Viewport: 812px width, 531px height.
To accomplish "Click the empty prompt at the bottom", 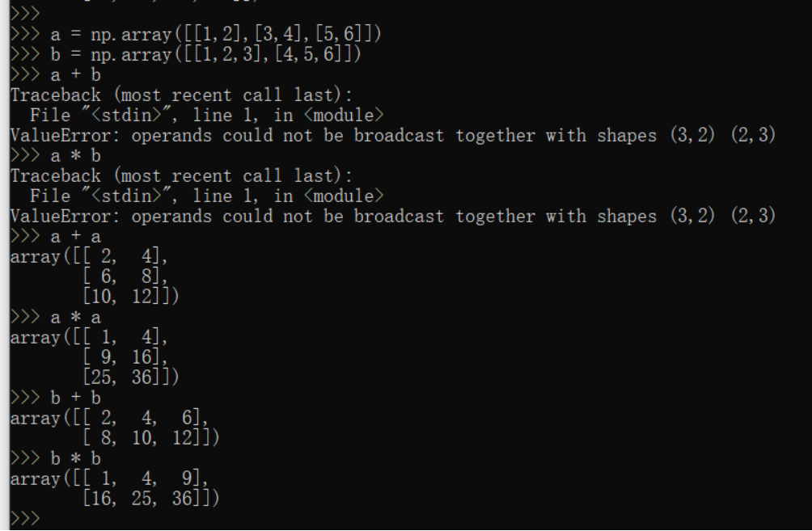I will (25, 519).
